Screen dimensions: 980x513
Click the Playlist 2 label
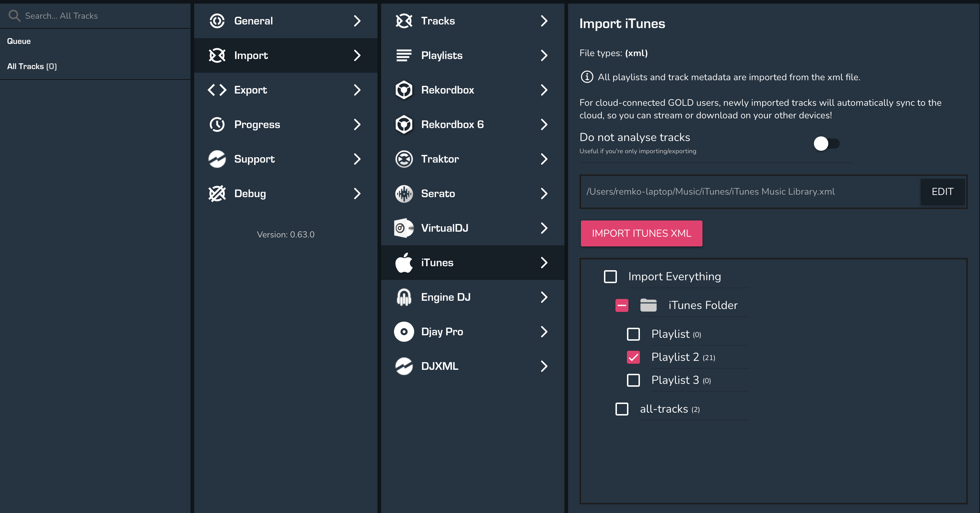pos(683,357)
